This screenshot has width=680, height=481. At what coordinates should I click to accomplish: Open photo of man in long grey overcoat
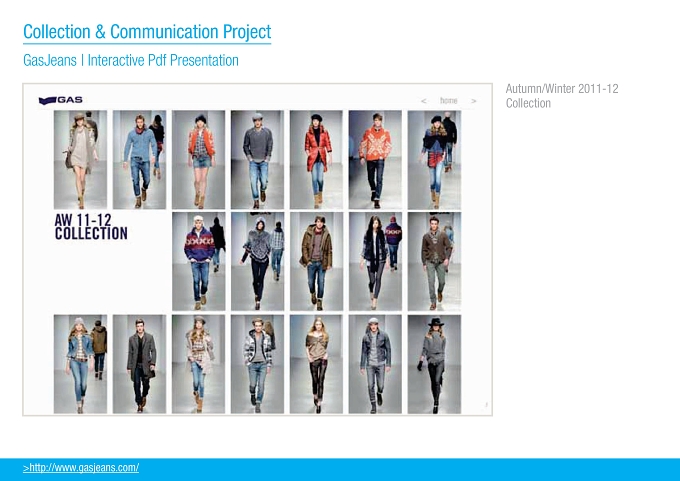[139, 364]
